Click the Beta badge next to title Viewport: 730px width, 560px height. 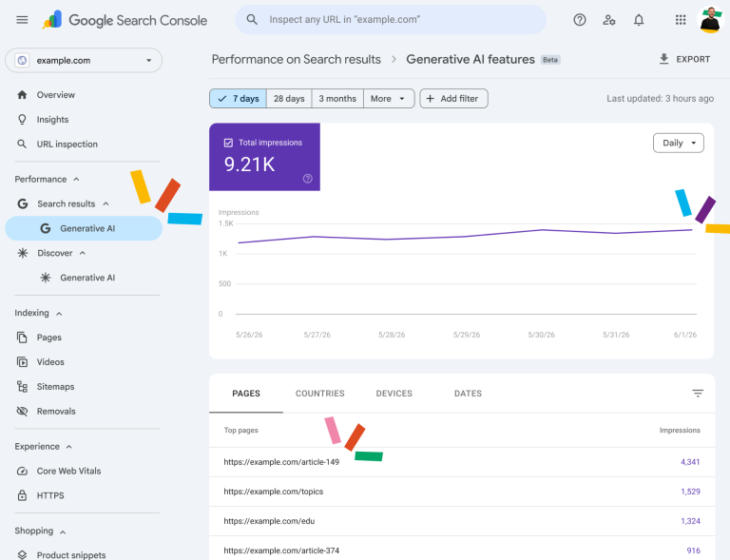[x=550, y=60]
